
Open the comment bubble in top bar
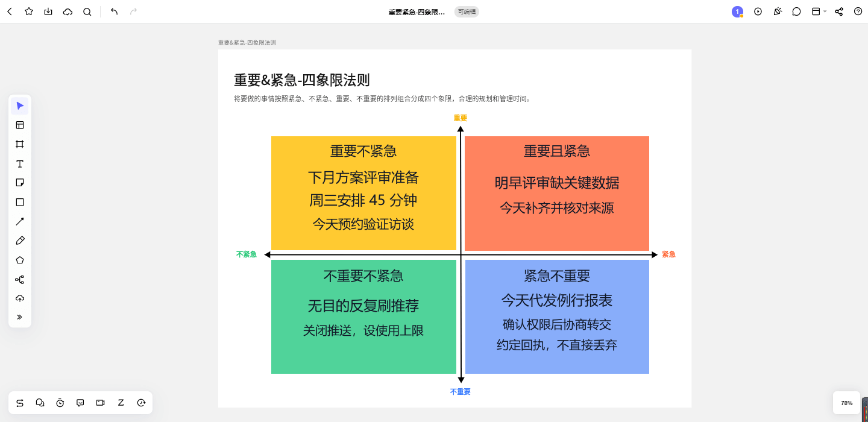tap(797, 11)
